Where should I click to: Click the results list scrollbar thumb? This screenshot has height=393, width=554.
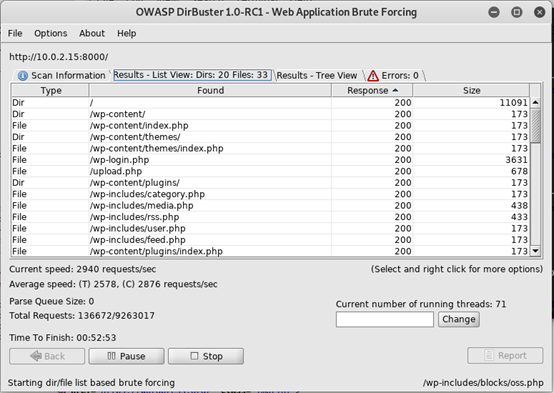click(536, 126)
